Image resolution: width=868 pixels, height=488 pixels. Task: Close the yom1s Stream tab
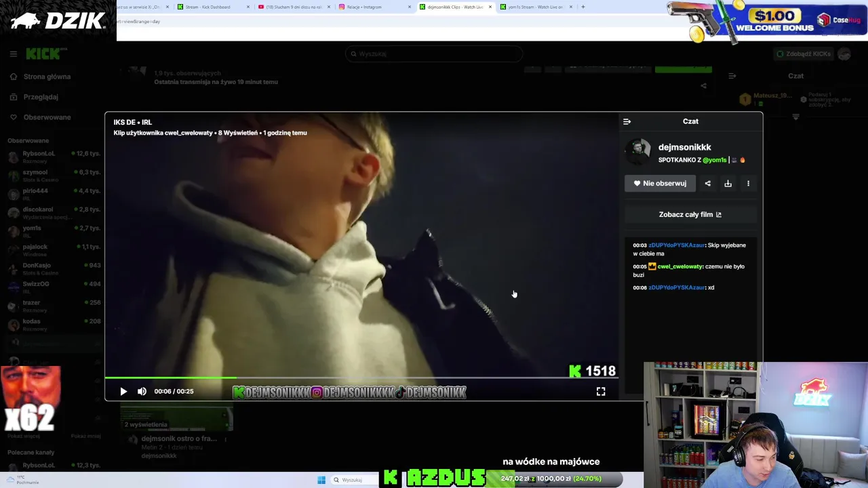571,7
